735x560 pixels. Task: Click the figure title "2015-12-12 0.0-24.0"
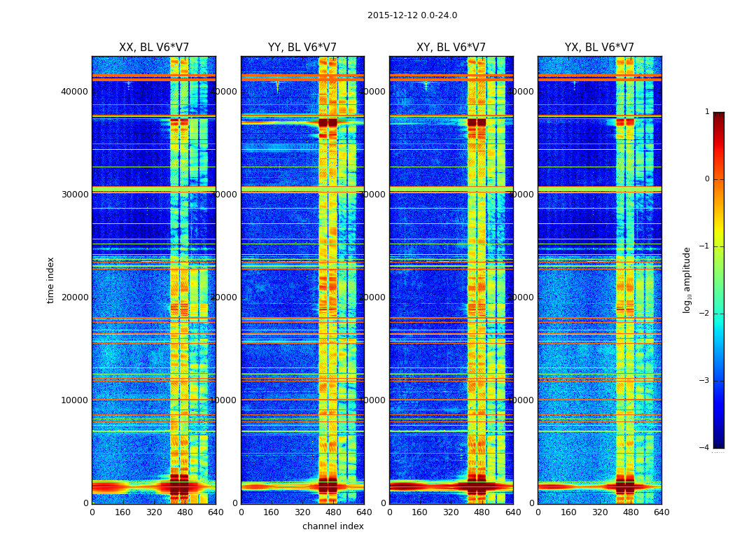tap(412, 15)
